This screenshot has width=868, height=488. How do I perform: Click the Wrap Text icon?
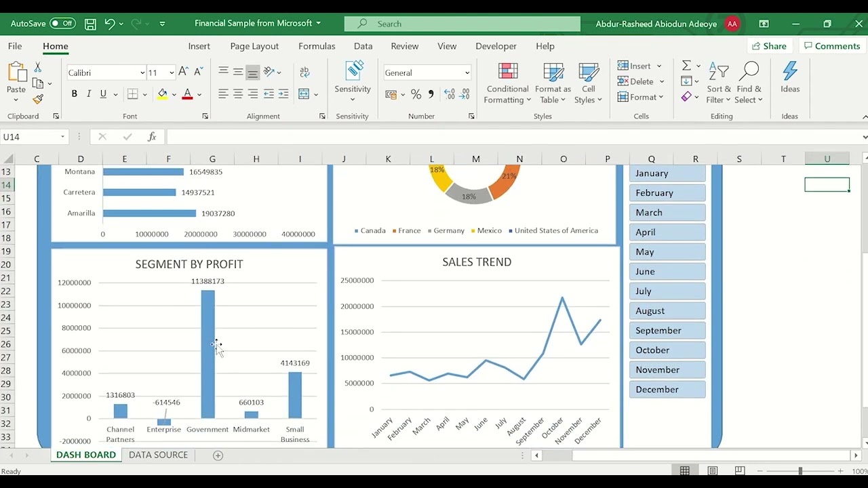[304, 72]
